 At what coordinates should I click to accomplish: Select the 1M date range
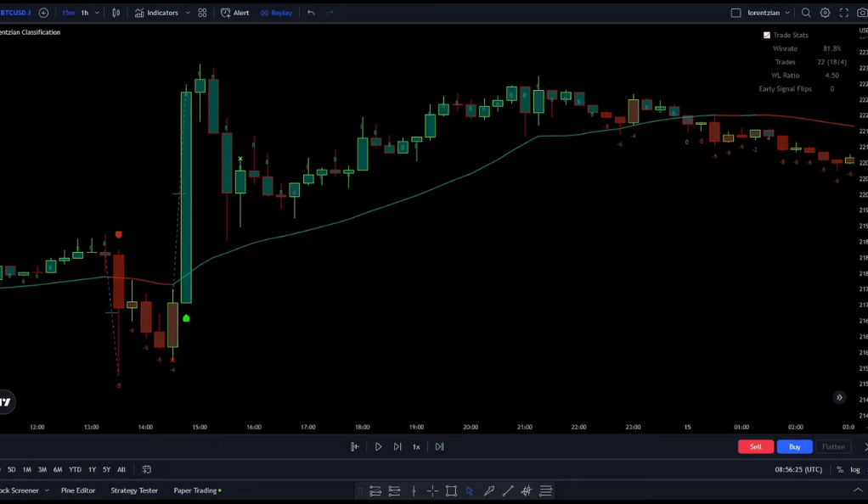pyautogui.click(x=27, y=469)
